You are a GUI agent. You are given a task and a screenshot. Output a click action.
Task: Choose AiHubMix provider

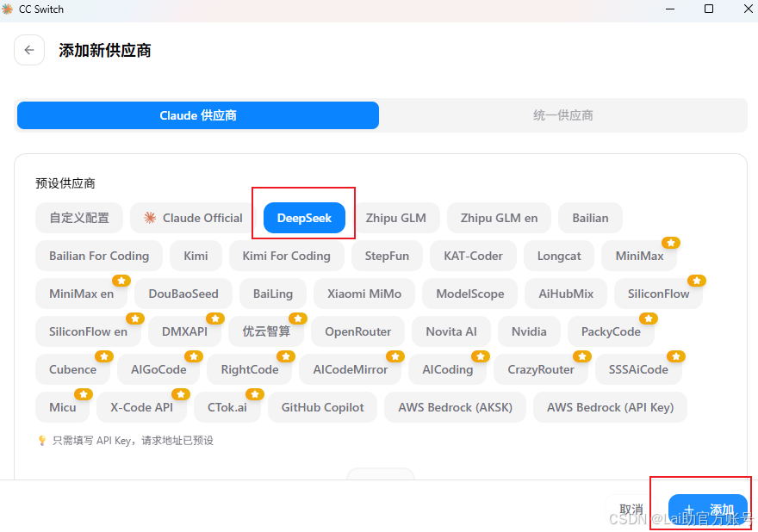point(566,294)
